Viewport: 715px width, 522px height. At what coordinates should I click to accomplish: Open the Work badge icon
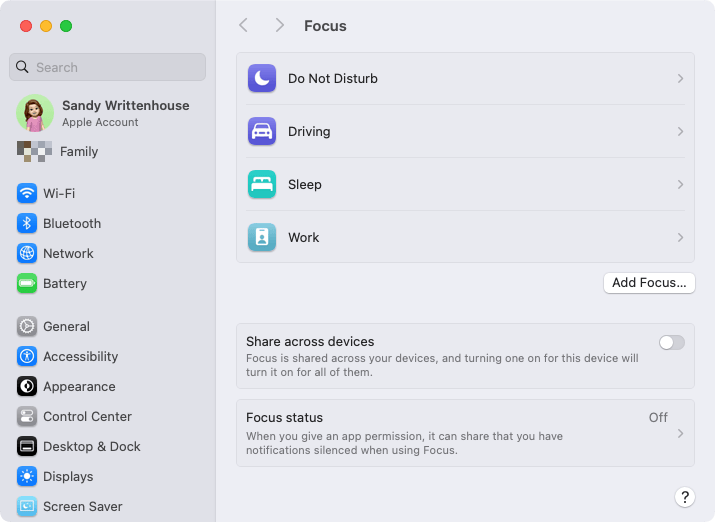[262, 237]
